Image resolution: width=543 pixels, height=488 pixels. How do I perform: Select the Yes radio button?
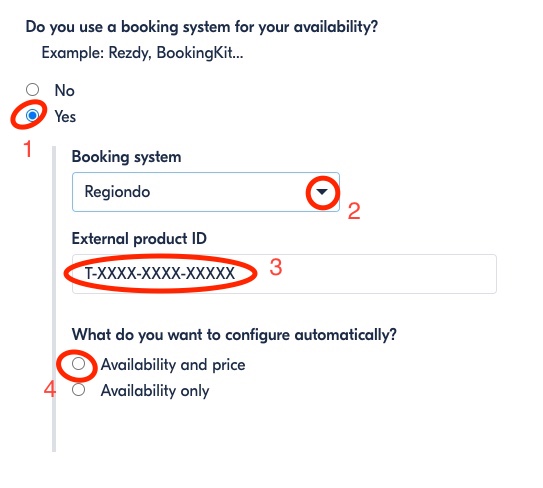(33, 116)
